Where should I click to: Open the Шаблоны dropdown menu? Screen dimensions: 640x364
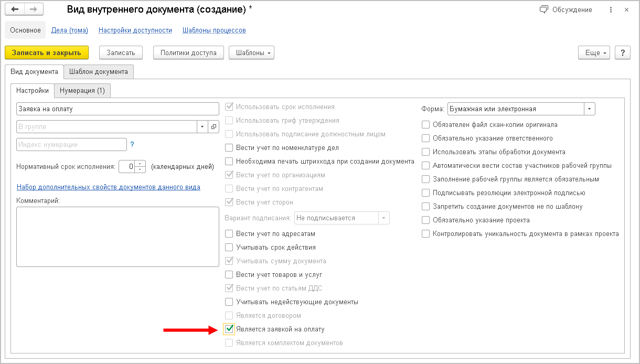[x=252, y=52]
